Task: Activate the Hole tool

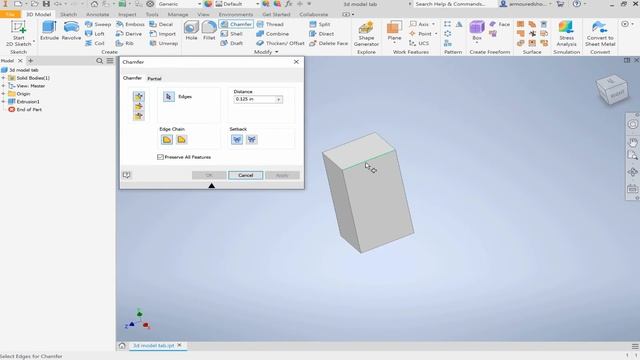Action: tap(191, 31)
